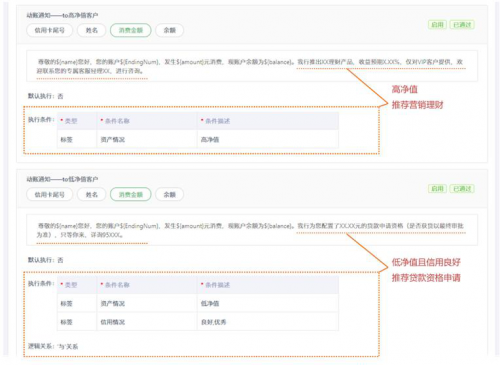The height and width of the screenshot is (365, 500).
Task: Select 余额 pill in 低净值客户 card
Action: pos(170,195)
